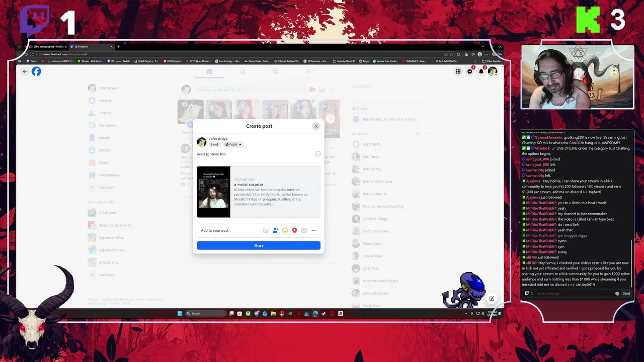Open contacts options three dots
Screen dimensions: 644x362
[427, 134]
